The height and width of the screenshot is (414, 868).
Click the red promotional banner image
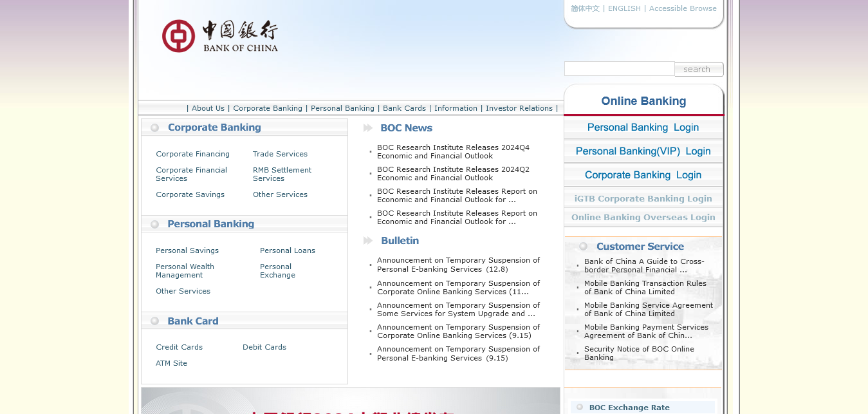(351, 400)
